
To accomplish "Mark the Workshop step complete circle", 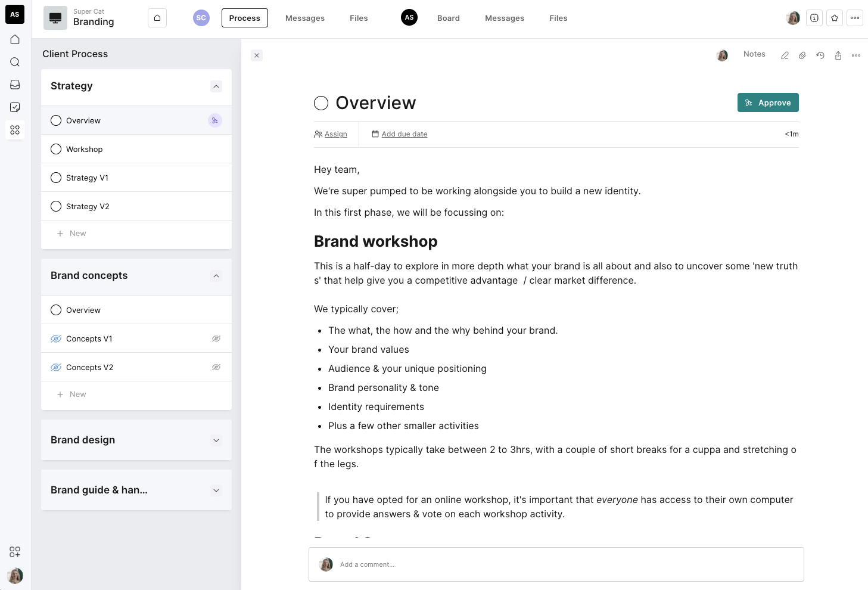I will pyautogui.click(x=56, y=149).
